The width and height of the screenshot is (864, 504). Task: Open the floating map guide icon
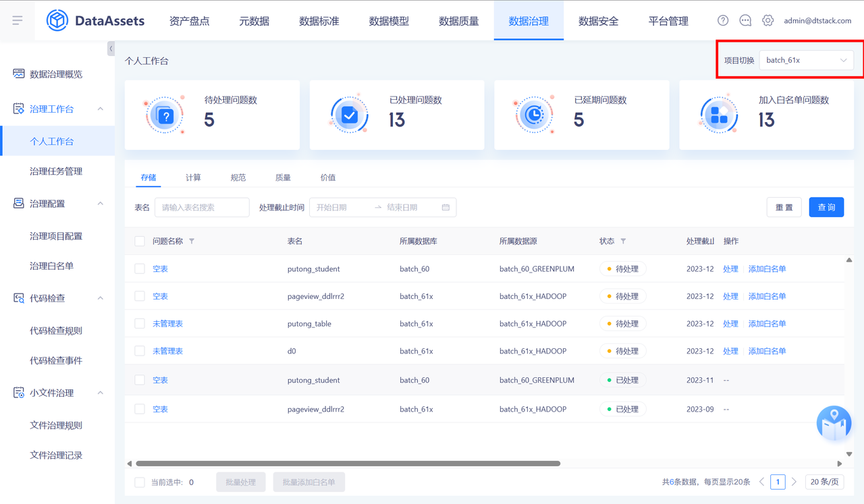tap(834, 423)
